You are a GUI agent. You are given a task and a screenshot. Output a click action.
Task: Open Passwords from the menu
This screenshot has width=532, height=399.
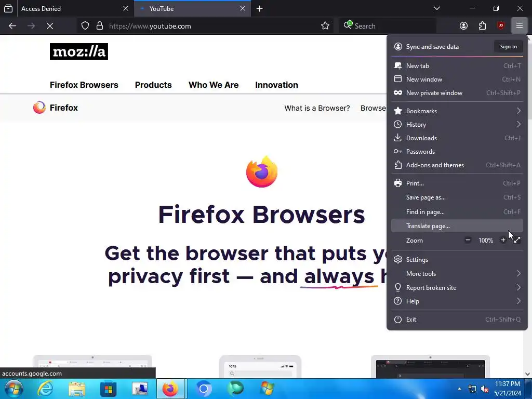pos(457,152)
